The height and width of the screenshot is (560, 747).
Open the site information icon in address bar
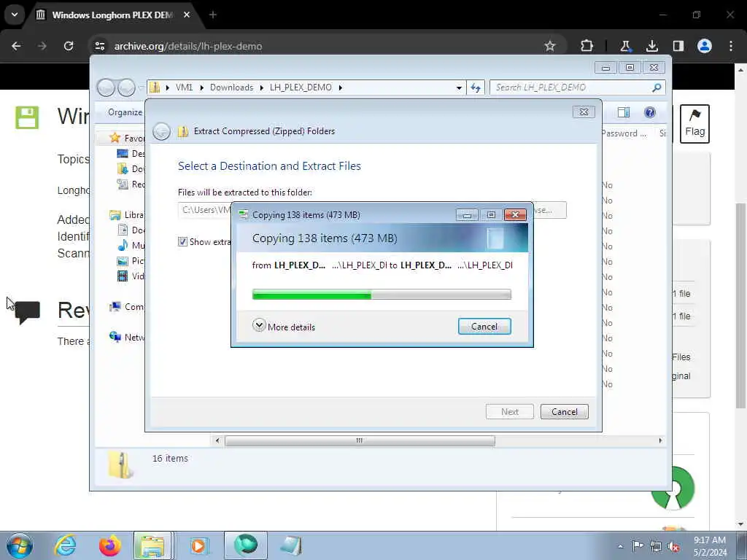coord(99,46)
